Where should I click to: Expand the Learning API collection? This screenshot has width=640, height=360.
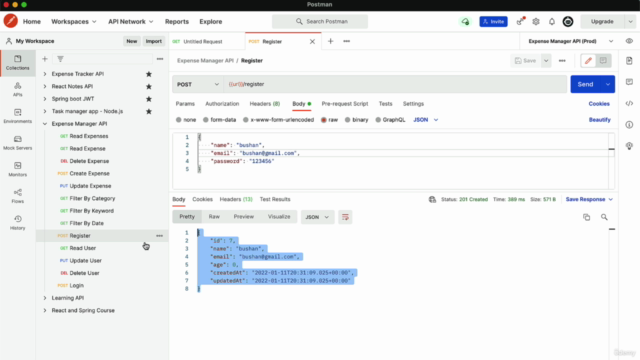[45, 298]
